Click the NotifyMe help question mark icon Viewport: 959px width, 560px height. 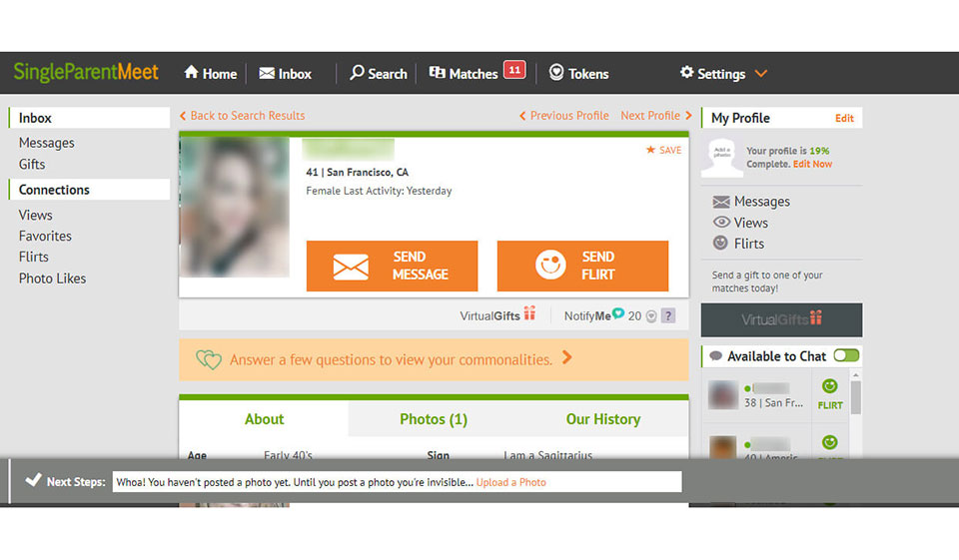point(668,315)
